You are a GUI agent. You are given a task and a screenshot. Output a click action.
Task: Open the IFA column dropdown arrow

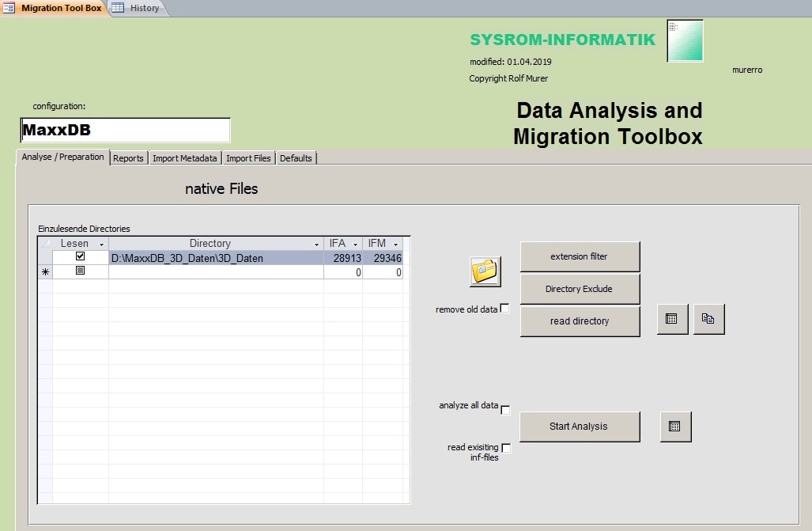coord(356,245)
